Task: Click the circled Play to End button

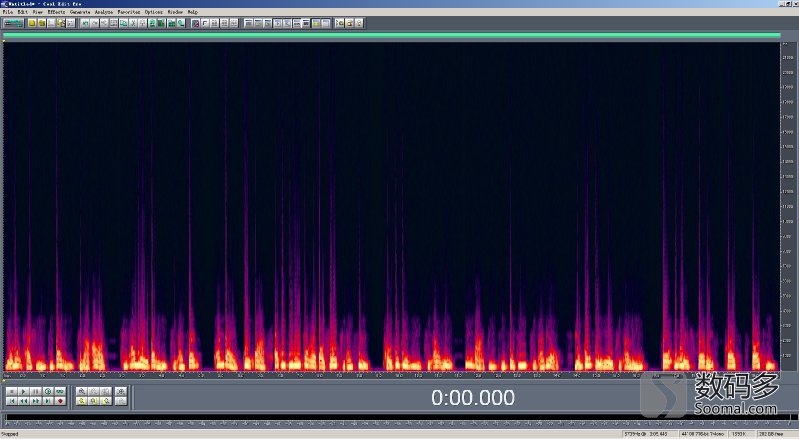Action: pyautogui.click(x=48, y=391)
